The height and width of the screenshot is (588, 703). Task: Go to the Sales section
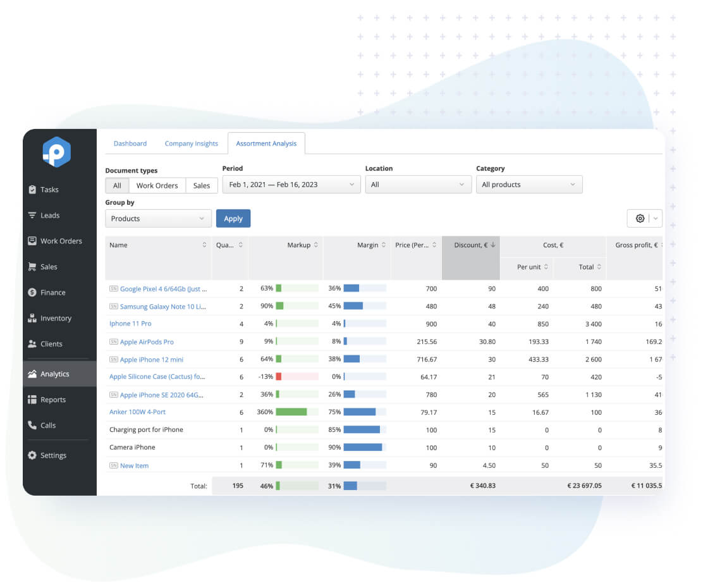(x=48, y=266)
